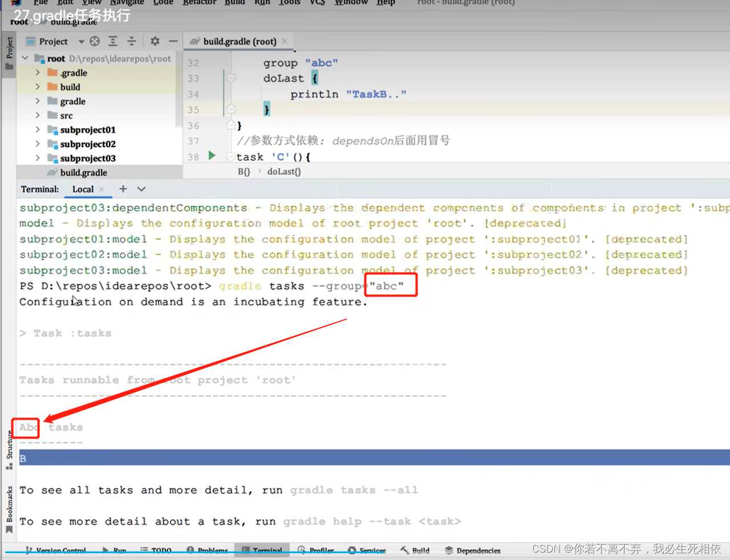Click the highlighted B task line in terminal
Viewport: 730px width, 560px height.
coord(375,458)
